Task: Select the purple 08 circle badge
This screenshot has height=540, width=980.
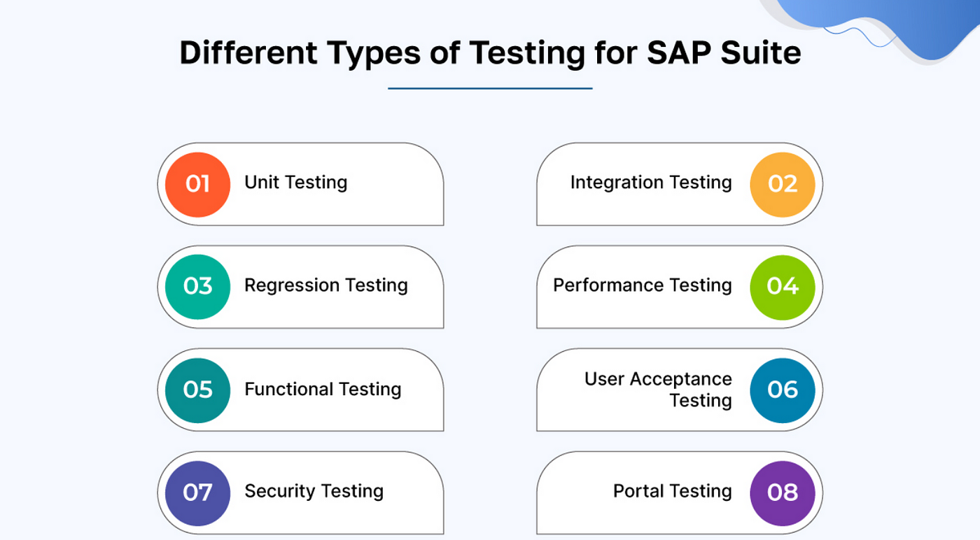Action: pos(783,492)
